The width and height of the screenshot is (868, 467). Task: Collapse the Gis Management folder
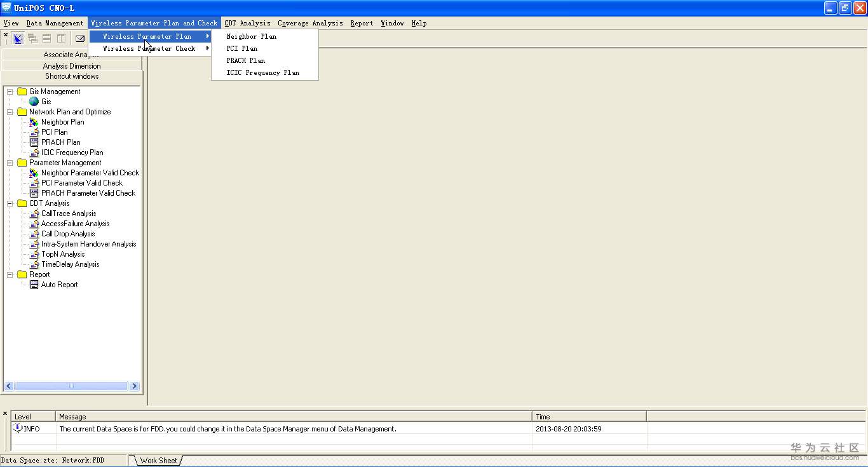pyautogui.click(x=10, y=91)
